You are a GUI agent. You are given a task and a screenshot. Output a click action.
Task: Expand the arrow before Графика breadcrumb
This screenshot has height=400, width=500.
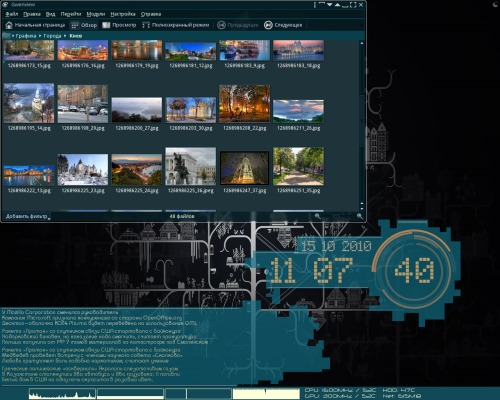[13, 36]
